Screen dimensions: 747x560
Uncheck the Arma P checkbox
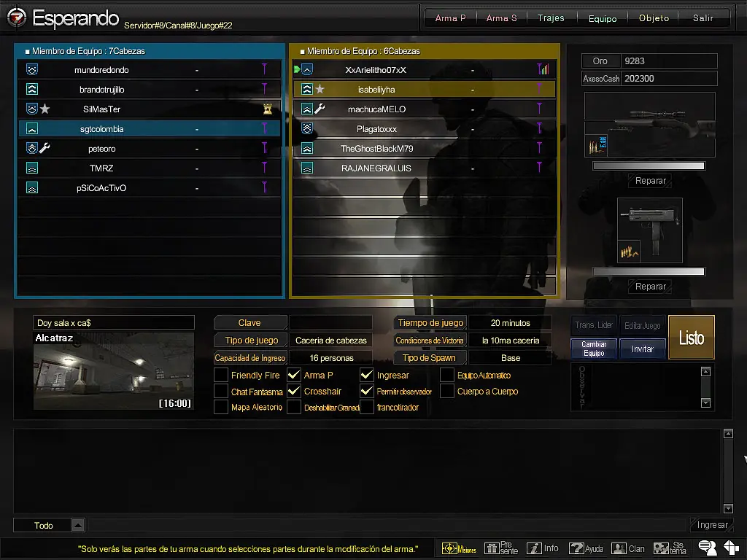pyautogui.click(x=294, y=375)
